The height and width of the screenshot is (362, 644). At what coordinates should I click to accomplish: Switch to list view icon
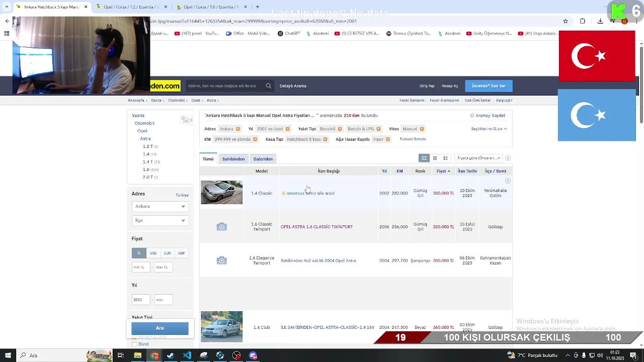(435, 158)
